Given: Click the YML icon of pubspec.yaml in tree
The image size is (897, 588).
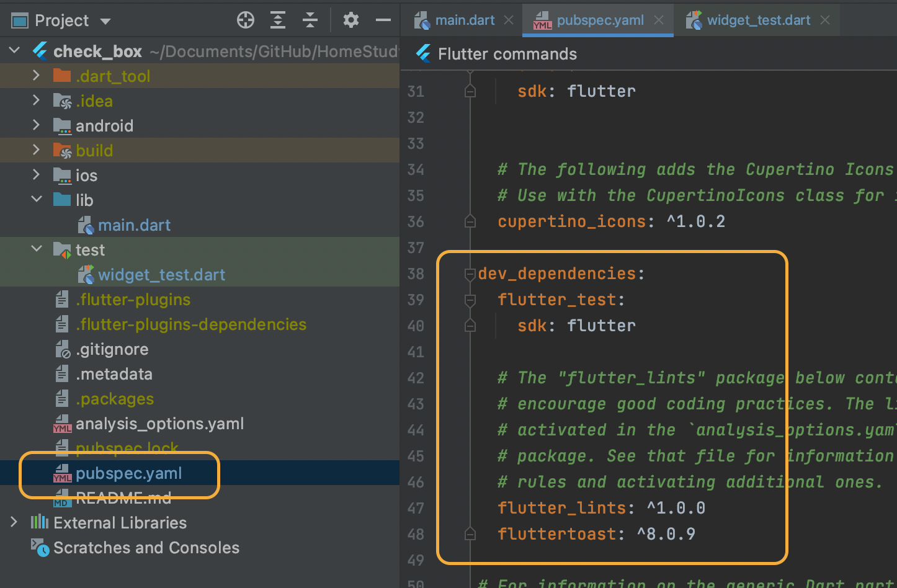Looking at the screenshot, I should [62, 474].
